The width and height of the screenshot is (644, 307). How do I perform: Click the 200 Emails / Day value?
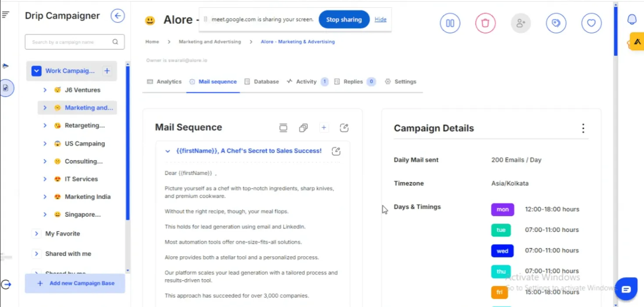coord(516,160)
